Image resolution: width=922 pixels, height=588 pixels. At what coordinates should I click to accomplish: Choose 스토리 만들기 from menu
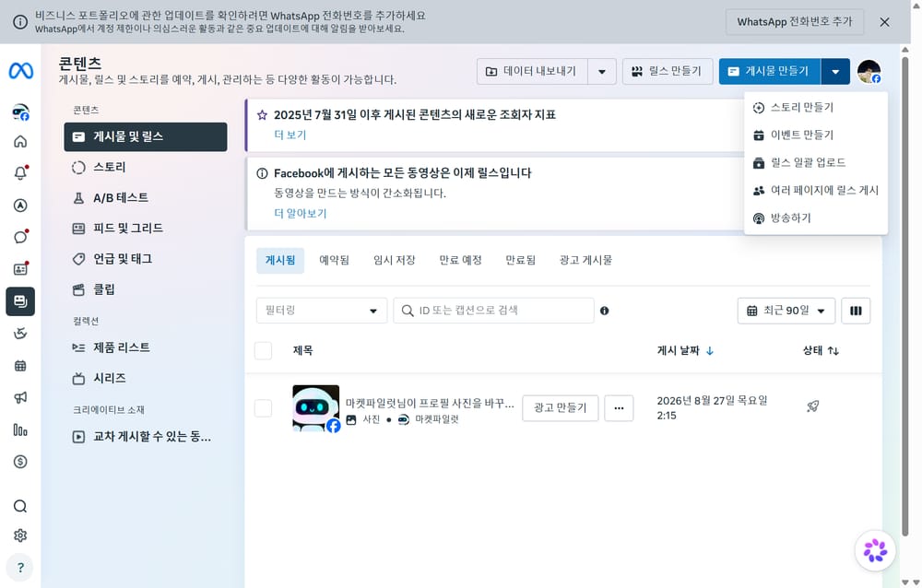click(x=816, y=108)
